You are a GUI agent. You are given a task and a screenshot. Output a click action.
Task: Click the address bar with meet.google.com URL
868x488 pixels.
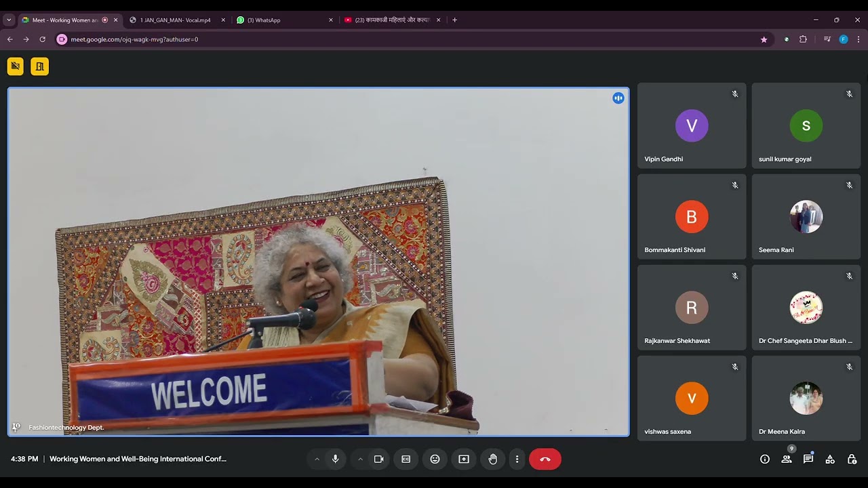point(414,39)
